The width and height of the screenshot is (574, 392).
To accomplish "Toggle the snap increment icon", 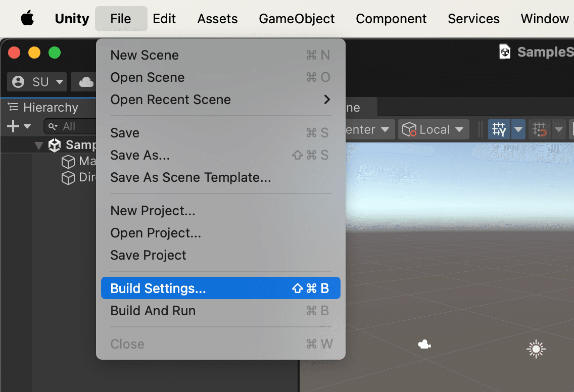I will click(539, 129).
